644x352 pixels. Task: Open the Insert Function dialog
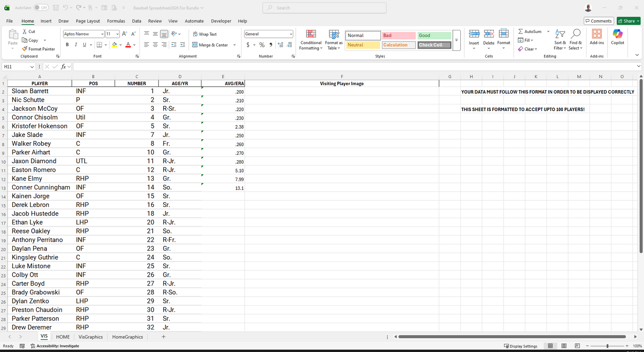coord(64,66)
